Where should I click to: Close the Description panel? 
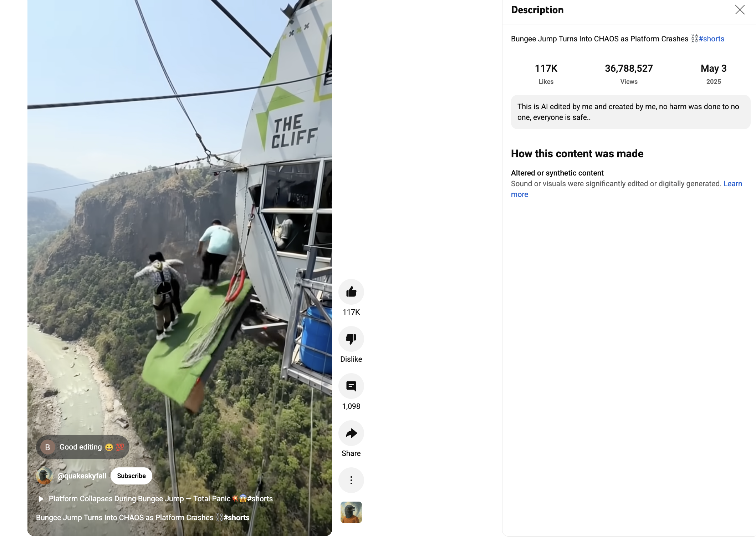(x=740, y=10)
